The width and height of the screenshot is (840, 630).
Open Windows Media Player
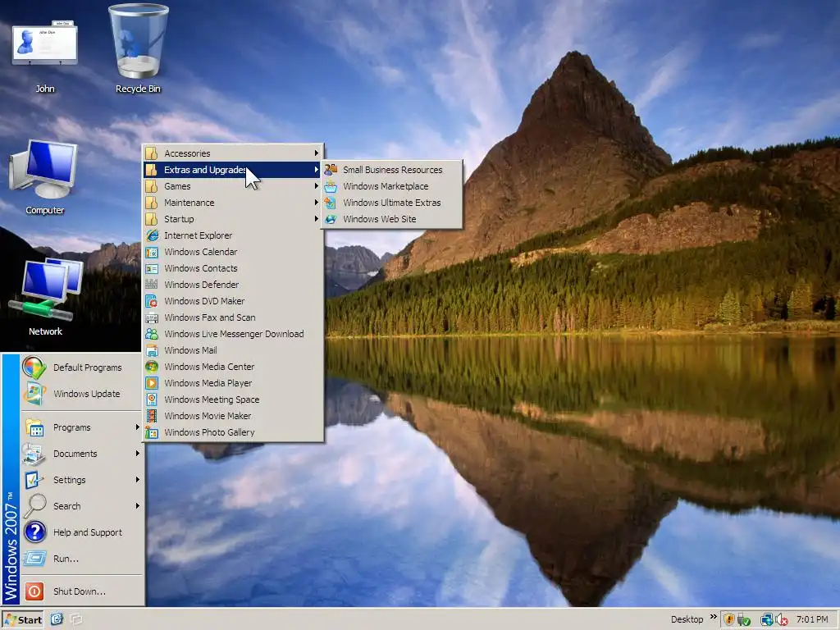pyautogui.click(x=234, y=383)
